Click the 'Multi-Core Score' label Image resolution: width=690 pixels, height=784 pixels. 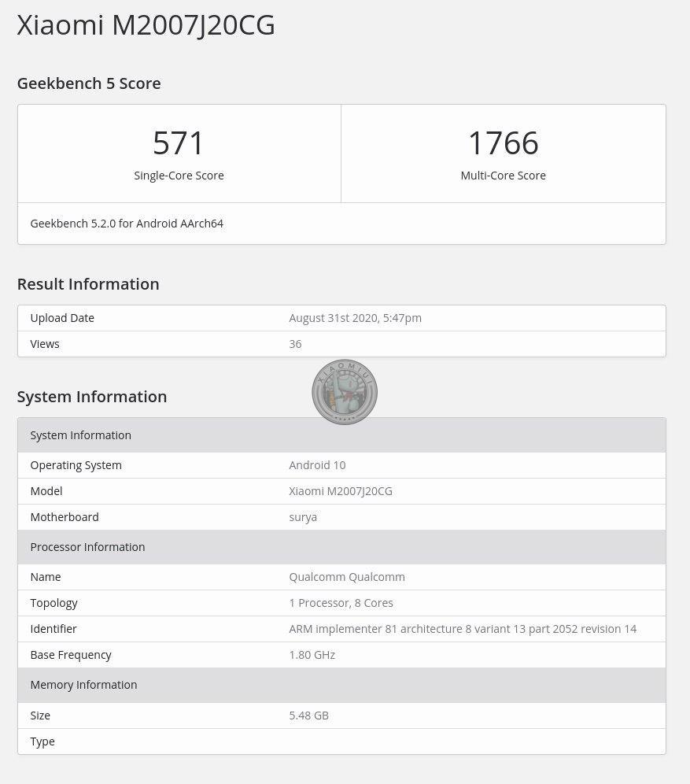coord(503,176)
